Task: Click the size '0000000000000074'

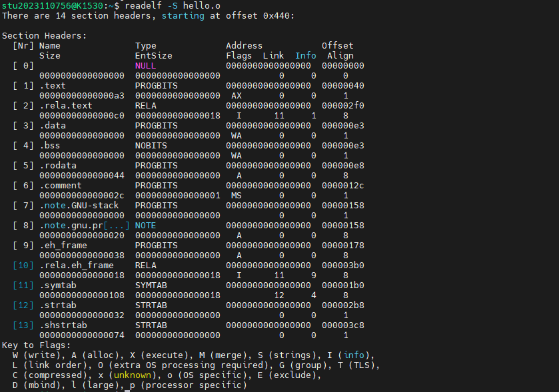Action: (x=82, y=335)
